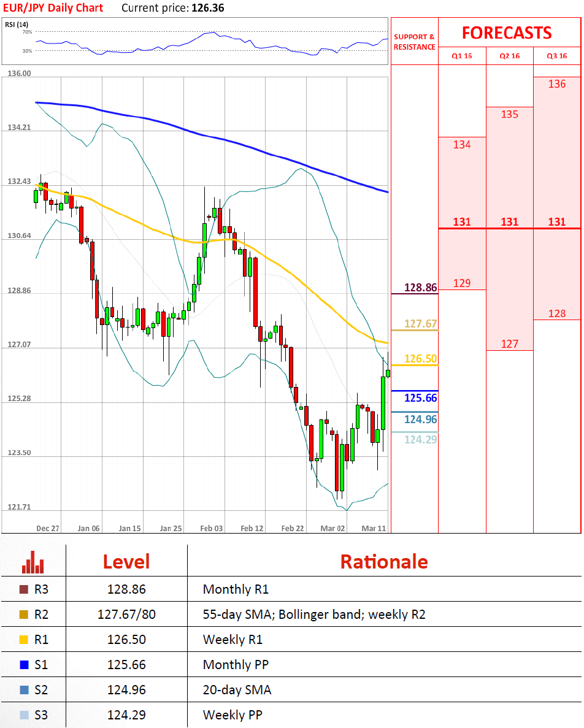Click the EUR/JPY Daily Chart title
Image resolution: width=584 pixels, height=728 pixels.
click(x=53, y=8)
